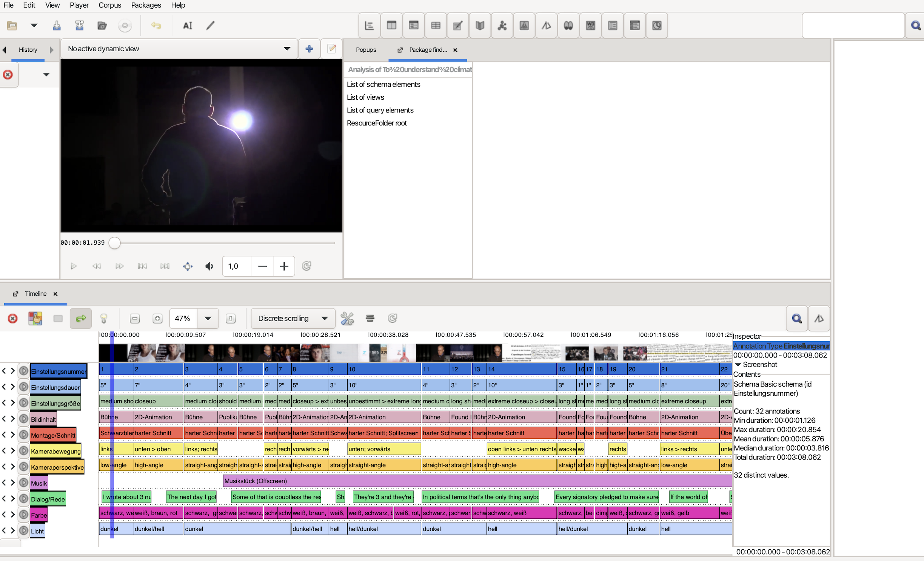The width and height of the screenshot is (924, 561).
Task: Zoom in the timeline
Action: (157, 318)
